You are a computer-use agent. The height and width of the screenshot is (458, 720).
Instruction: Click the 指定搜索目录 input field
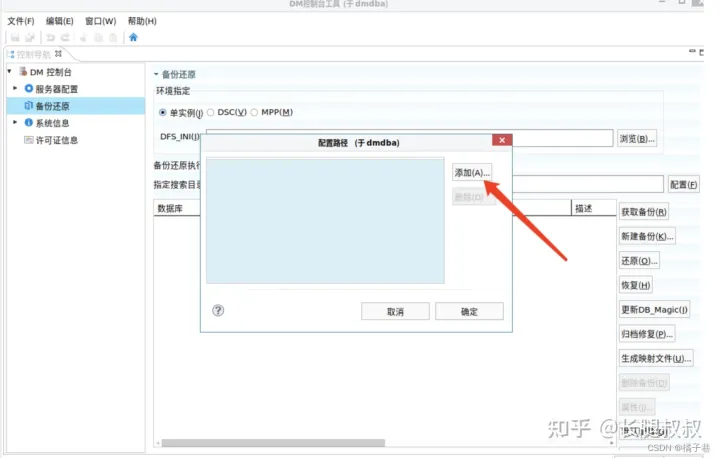pos(588,184)
